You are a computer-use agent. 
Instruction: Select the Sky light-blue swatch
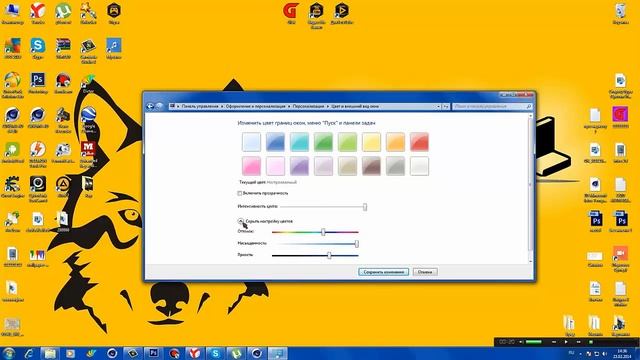pyautogui.click(x=251, y=142)
